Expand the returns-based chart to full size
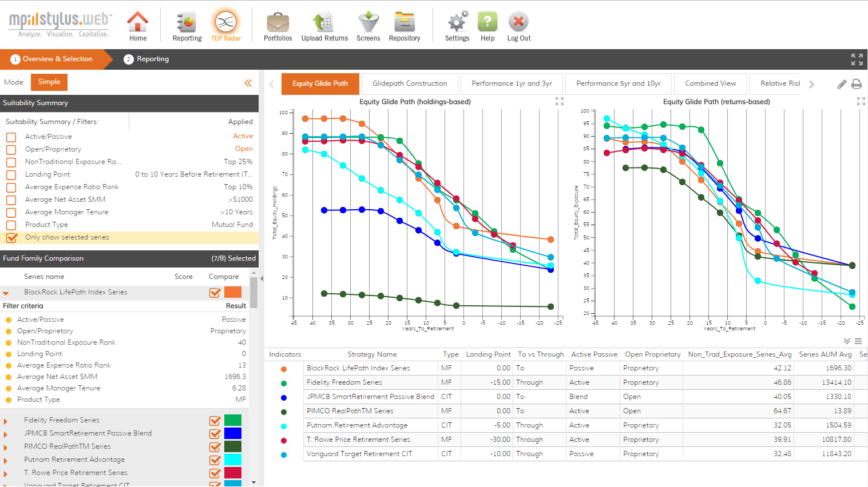The width and height of the screenshot is (868, 487). pos(861,101)
